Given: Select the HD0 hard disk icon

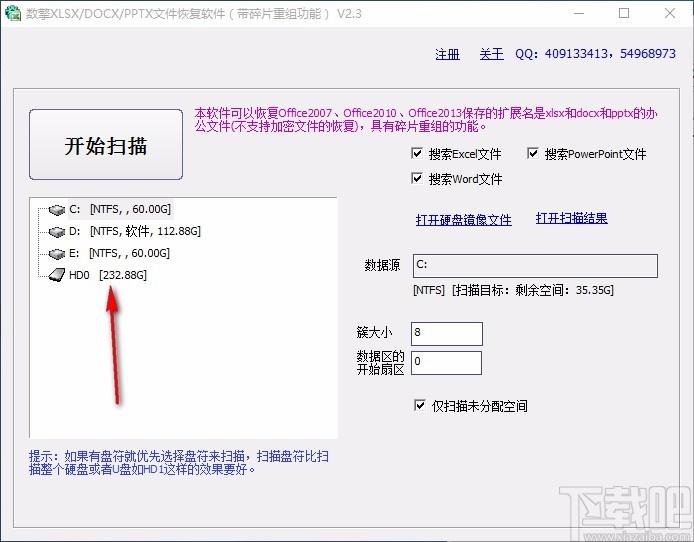Looking at the screenshot, I should point(57,275).
